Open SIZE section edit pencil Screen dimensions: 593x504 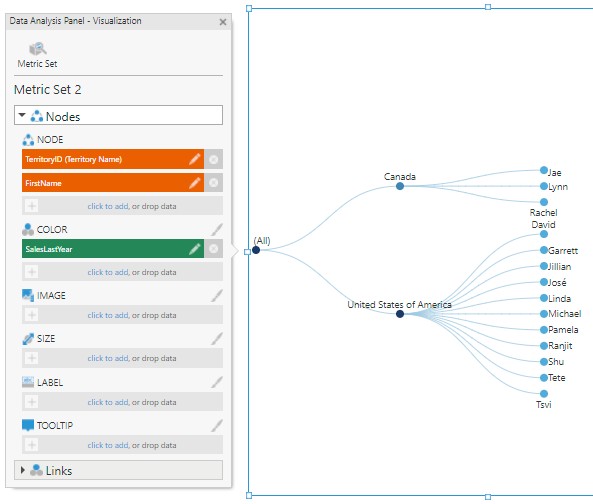(217, 338)
